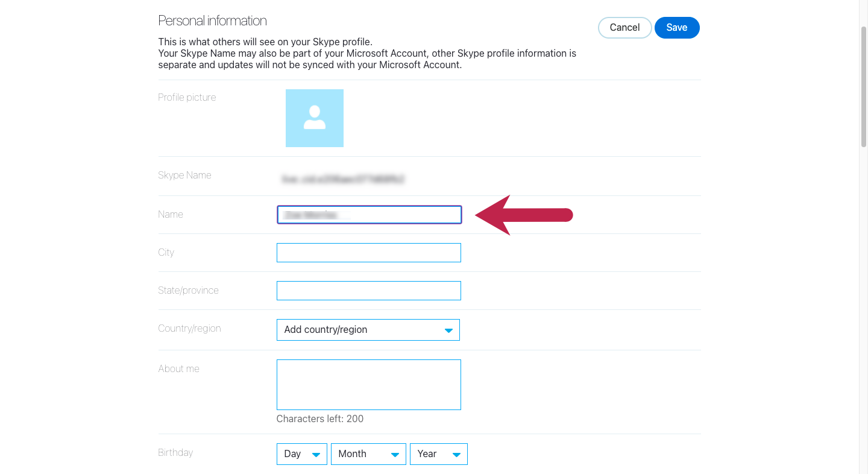Click the State/province input field
The height and width of the screenshot is (474, 868).
[x=368, y=291]
